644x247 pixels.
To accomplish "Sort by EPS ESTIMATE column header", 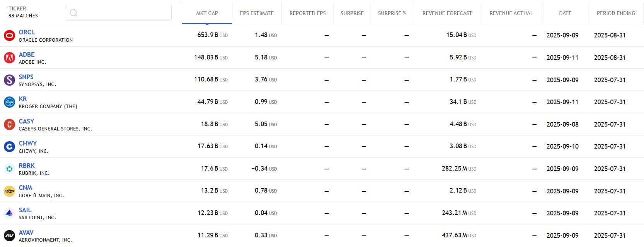I will click(x=257, y=13).
